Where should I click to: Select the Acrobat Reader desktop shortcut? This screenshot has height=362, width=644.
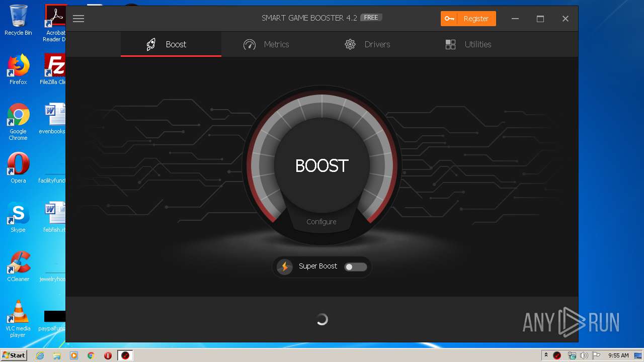54,23
